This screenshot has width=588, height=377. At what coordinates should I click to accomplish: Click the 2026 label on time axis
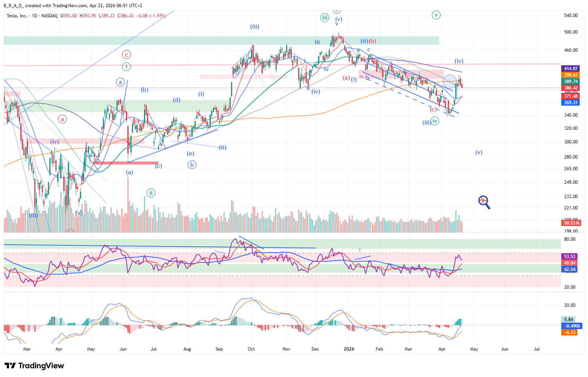(349, 349)
